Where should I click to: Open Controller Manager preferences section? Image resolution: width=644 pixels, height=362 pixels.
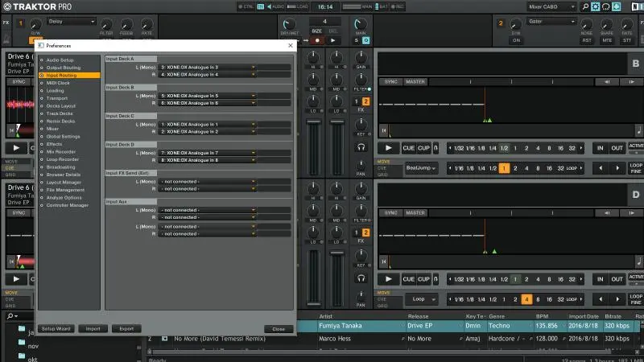click(68, 205)
